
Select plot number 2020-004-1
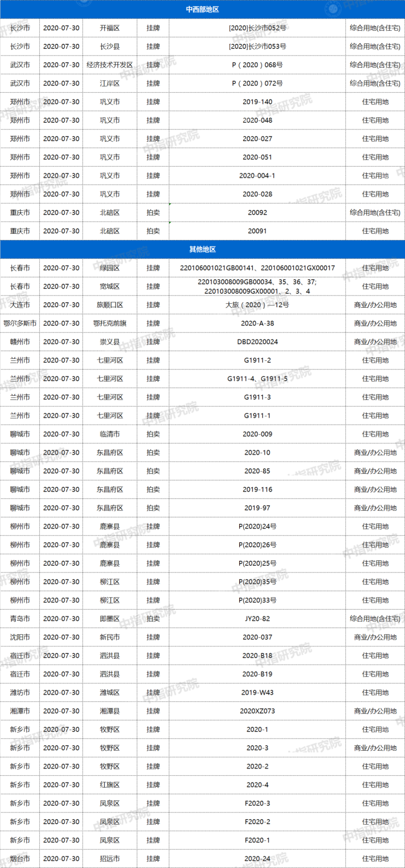pos(257,176)
